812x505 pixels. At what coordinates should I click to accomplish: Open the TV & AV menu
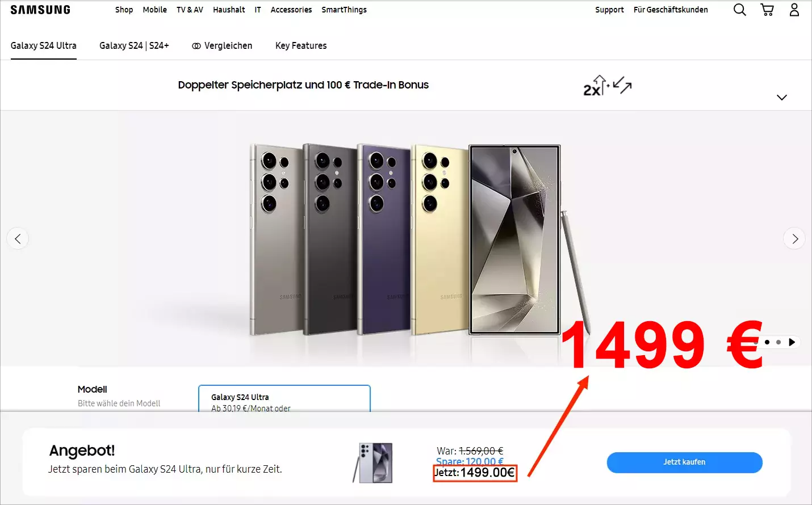[x=190, y=10]
